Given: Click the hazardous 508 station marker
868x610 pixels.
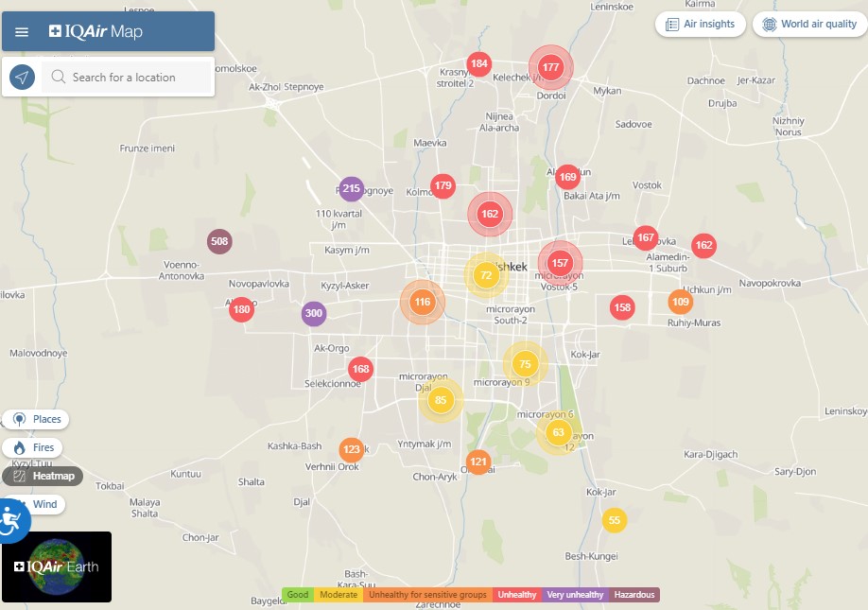Looking at the screenshot, I should coord(219,241).
